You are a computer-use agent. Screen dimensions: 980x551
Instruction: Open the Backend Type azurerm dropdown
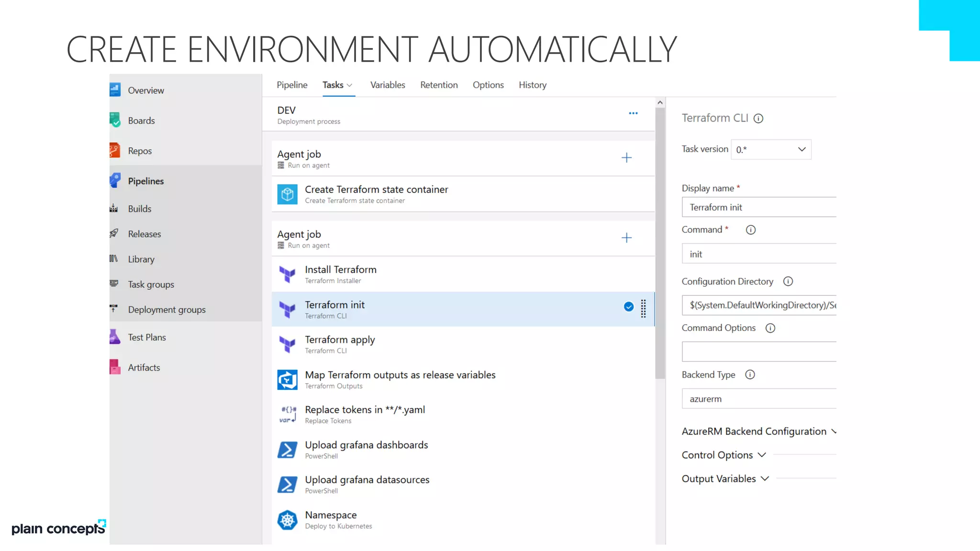pos(759,398)
